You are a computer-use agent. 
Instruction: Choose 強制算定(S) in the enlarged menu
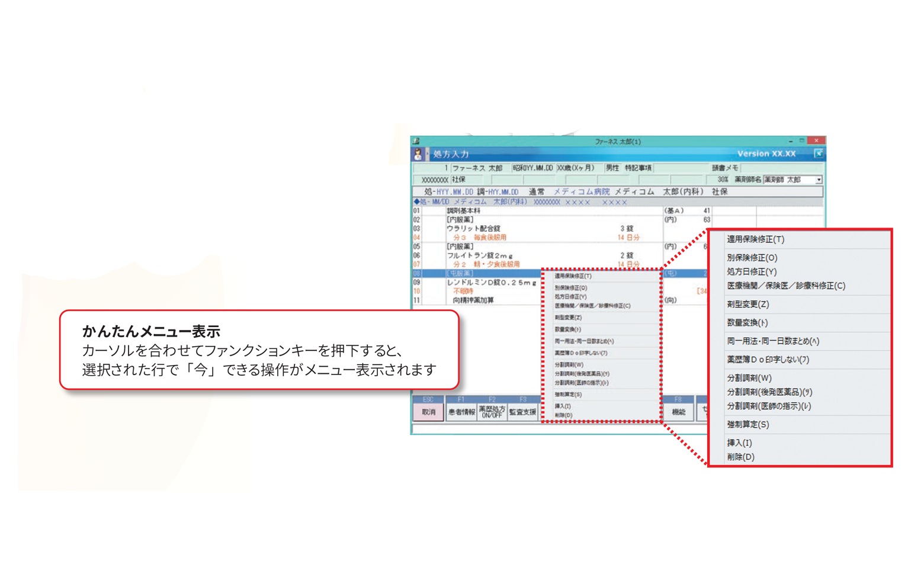coord(747,424)
